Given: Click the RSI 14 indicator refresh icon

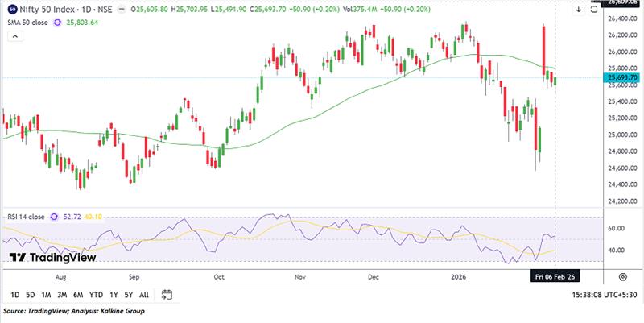Looking at the screenshot, I should (x=55, y=216).
